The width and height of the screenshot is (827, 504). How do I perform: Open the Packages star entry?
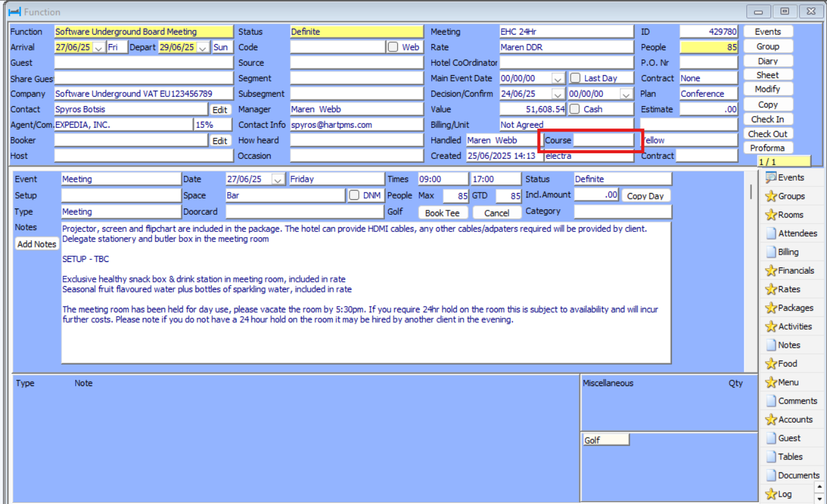coord(789,308)
